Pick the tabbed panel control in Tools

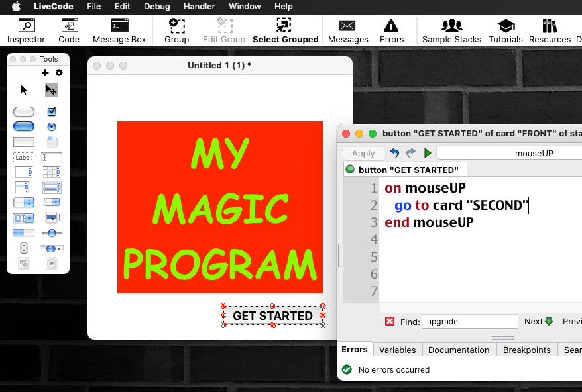[52, 142]
